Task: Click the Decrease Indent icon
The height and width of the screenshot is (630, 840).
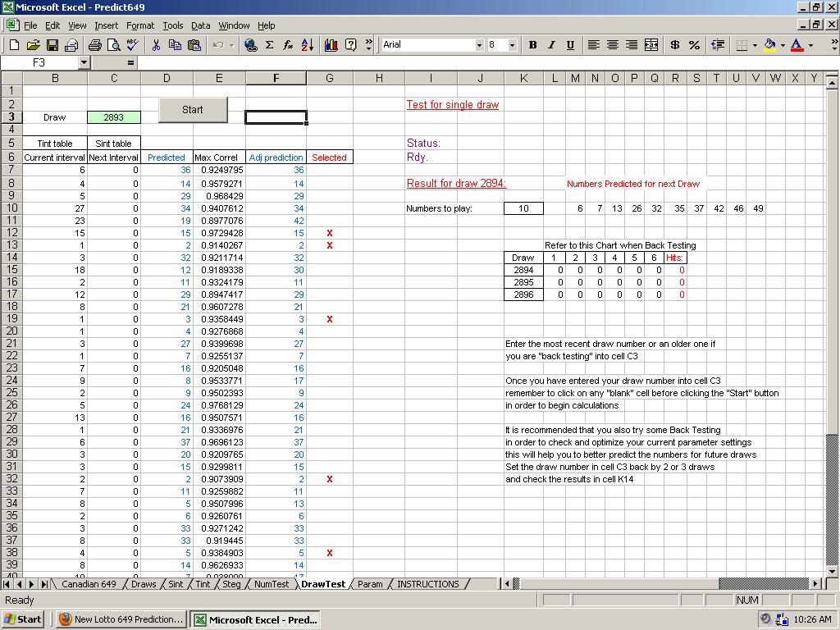Action: [x=718, y=45]
